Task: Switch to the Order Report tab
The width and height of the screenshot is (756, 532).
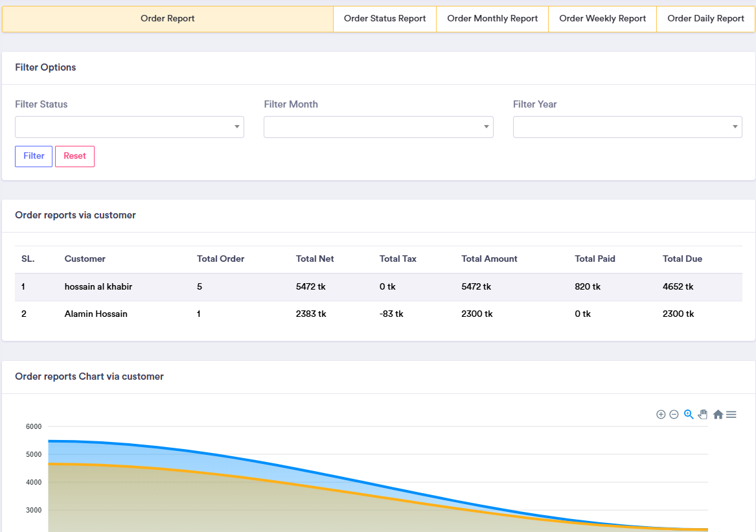Action: tap(168, 19)
